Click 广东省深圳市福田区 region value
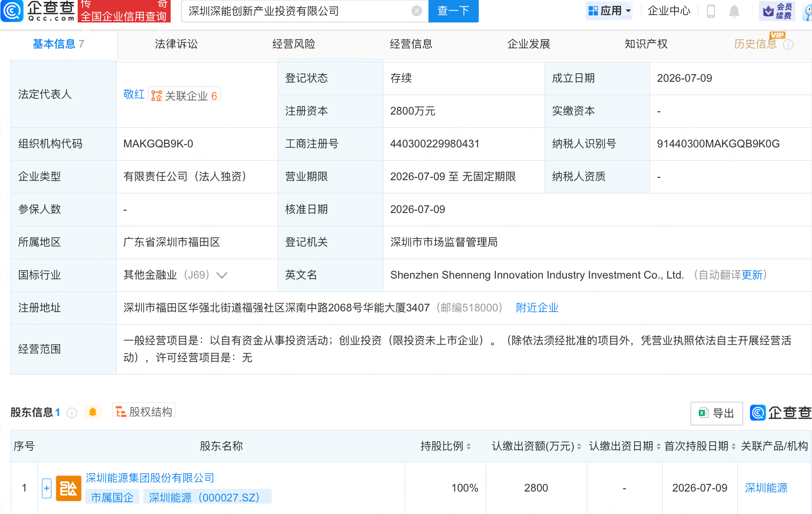This screenshot has height=514, width=812. pos(172,242)
